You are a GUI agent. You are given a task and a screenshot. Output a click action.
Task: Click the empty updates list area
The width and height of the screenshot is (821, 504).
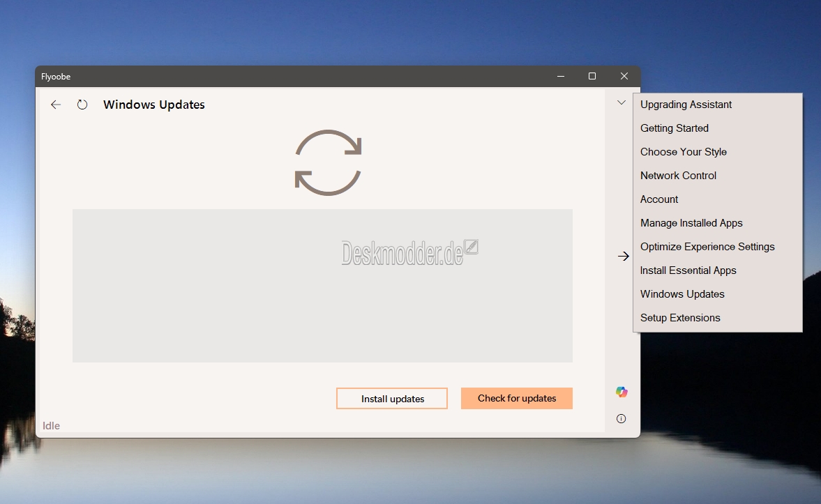(x=322, y=286)
